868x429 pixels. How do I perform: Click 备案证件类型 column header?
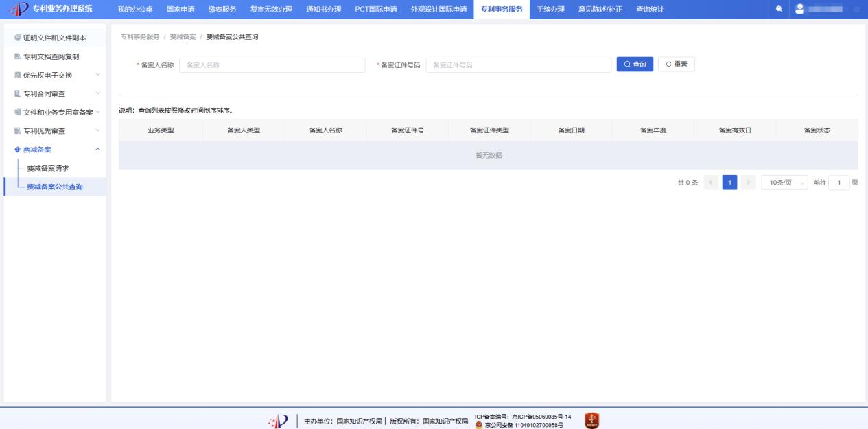(489, 130)
